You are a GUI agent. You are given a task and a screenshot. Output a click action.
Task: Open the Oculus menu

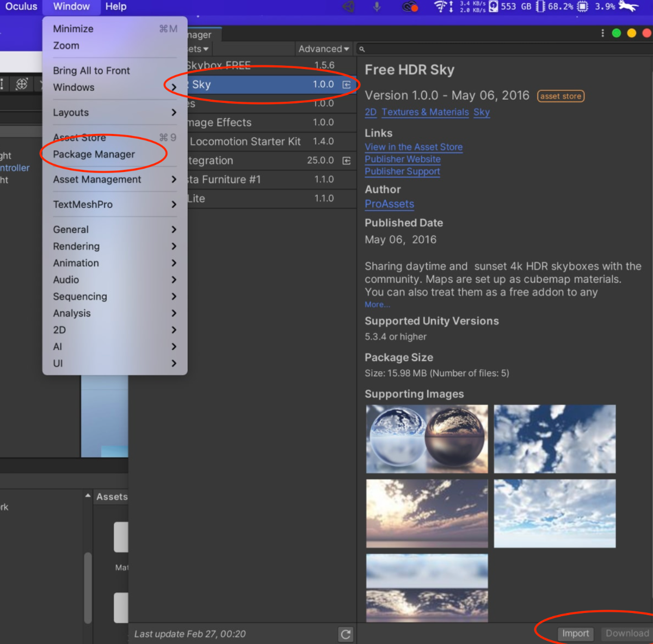[21, 7]
